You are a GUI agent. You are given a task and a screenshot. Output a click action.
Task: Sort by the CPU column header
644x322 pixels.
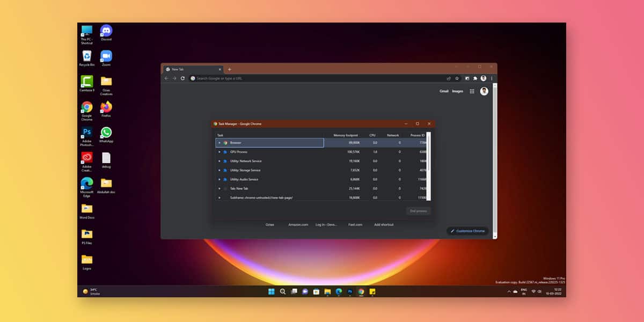(x=371, y=135)
